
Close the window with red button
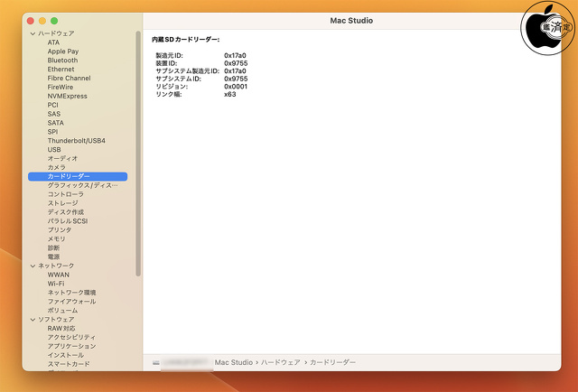pyautogui.click(x=31, y=21)
